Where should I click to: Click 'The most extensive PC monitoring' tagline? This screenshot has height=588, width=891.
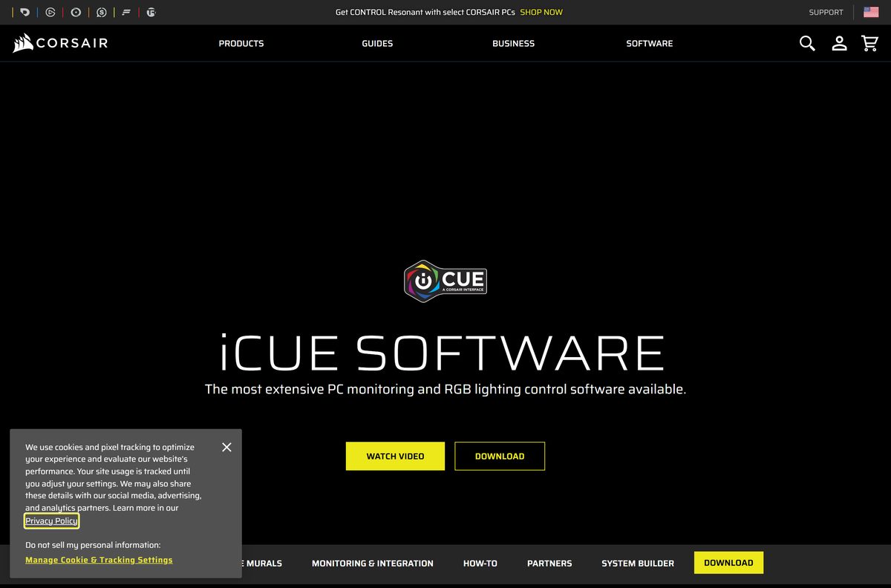[446, 389]
